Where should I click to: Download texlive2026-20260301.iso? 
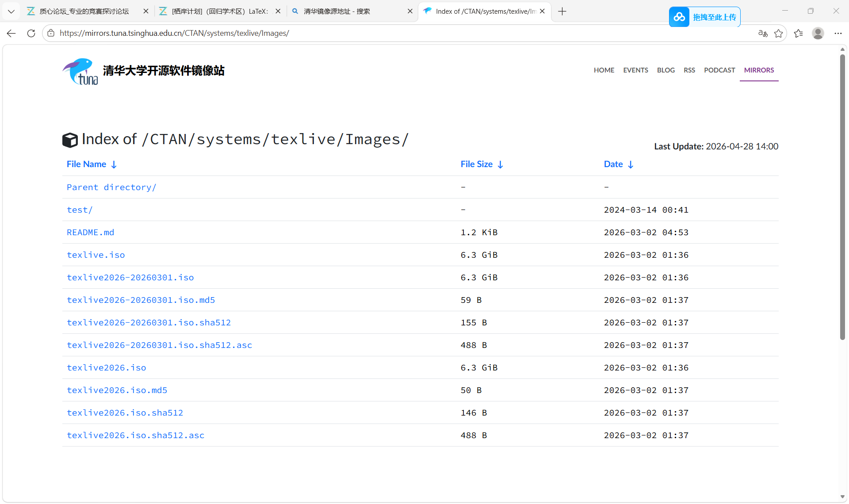[x=130, y=278]
